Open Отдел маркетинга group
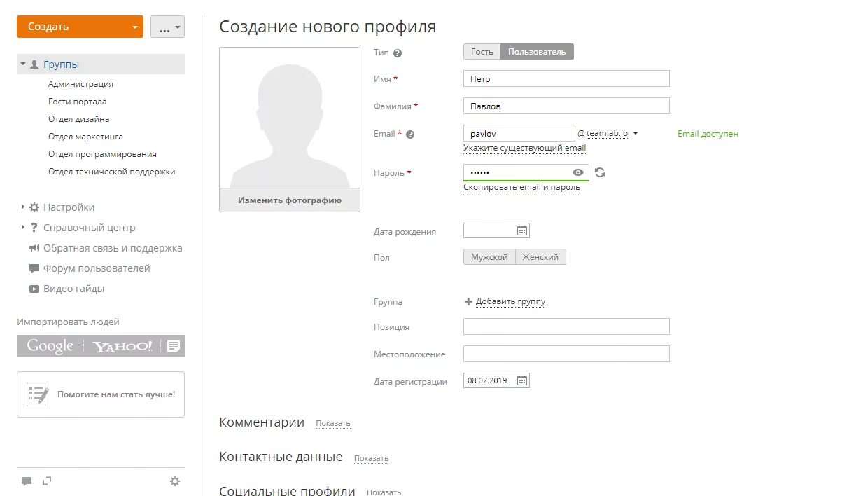Image resolution: width=868 pixels, height=496 pixels. pos(85,137)
